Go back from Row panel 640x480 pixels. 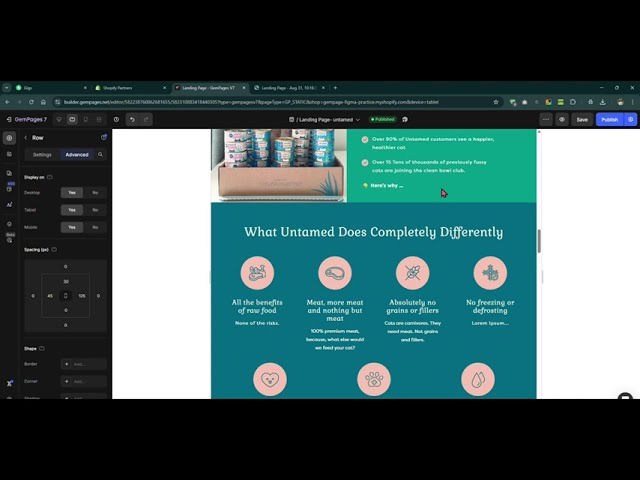coord(26,138)
